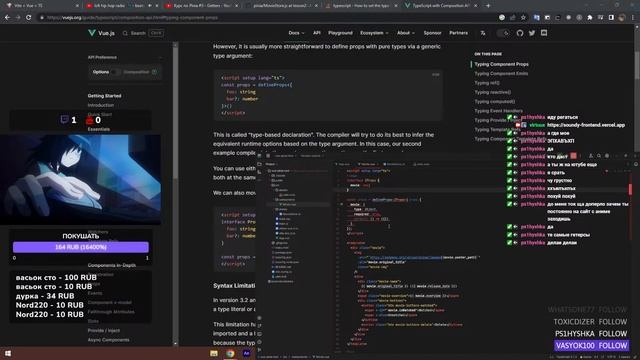Click the Vue.js logo
Screen dimensions: 640x360
tap(101, 33)
